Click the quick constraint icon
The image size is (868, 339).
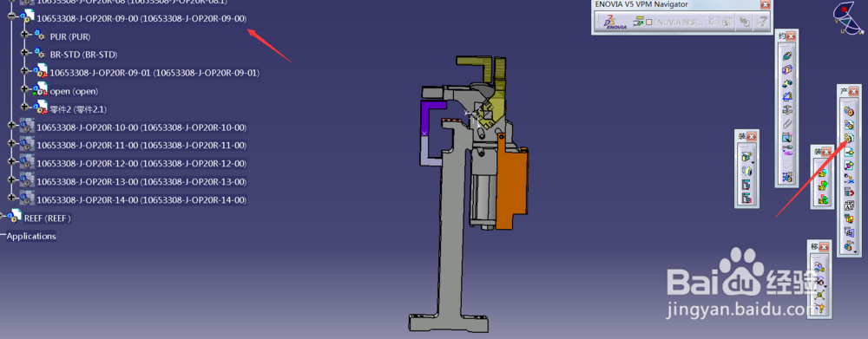pos(787,137)
